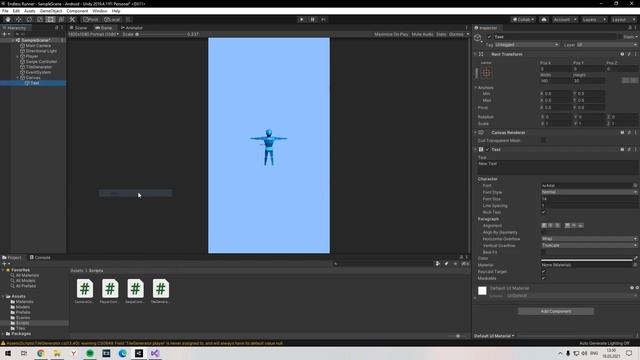The width and height of the screenshot is (640, 360).
Task: Open the Text component options menu icon
Action: pos(636,149)
